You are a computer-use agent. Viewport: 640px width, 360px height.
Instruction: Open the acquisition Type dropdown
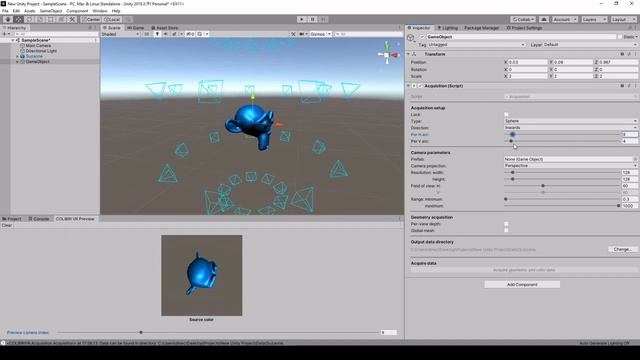[x=571, y=121]
